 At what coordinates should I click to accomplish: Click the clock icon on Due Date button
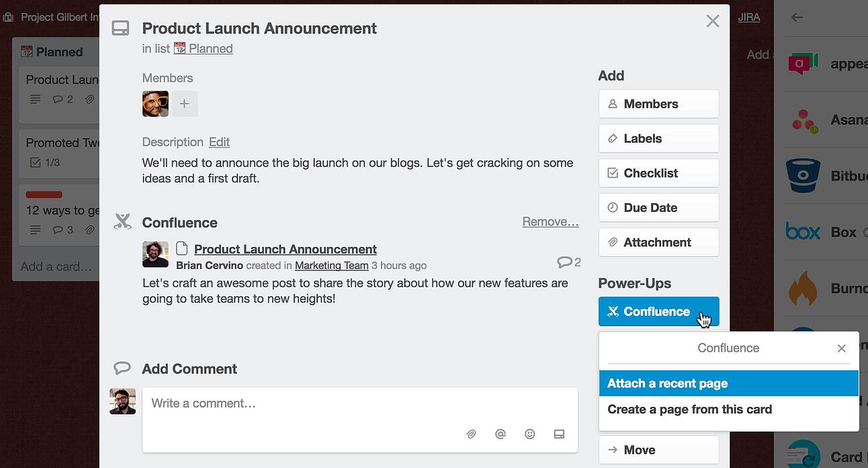[x=612, y=208]
